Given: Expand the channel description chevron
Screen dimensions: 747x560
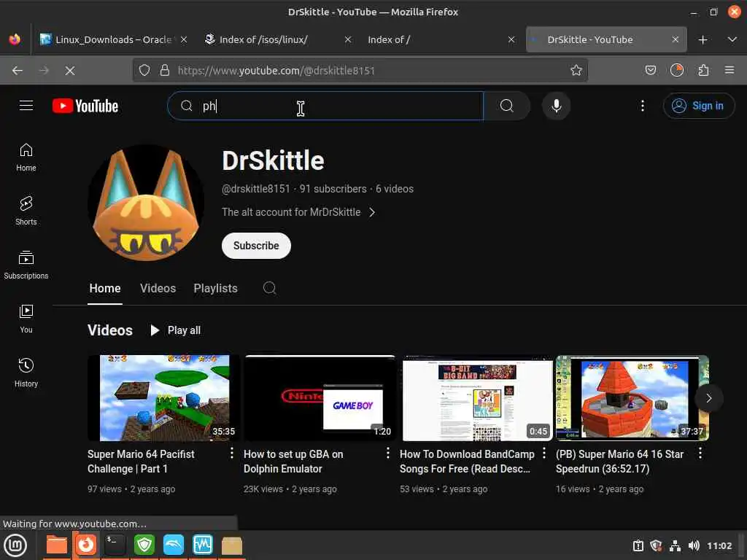Looking at the screenshot, I should click(x=372, y=212).
